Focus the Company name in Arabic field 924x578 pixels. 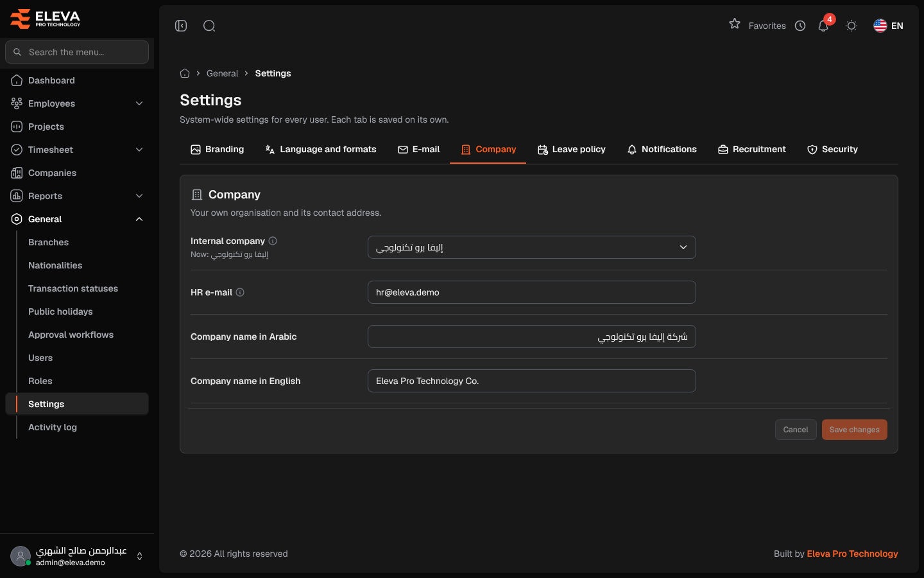tap(532, 337)
